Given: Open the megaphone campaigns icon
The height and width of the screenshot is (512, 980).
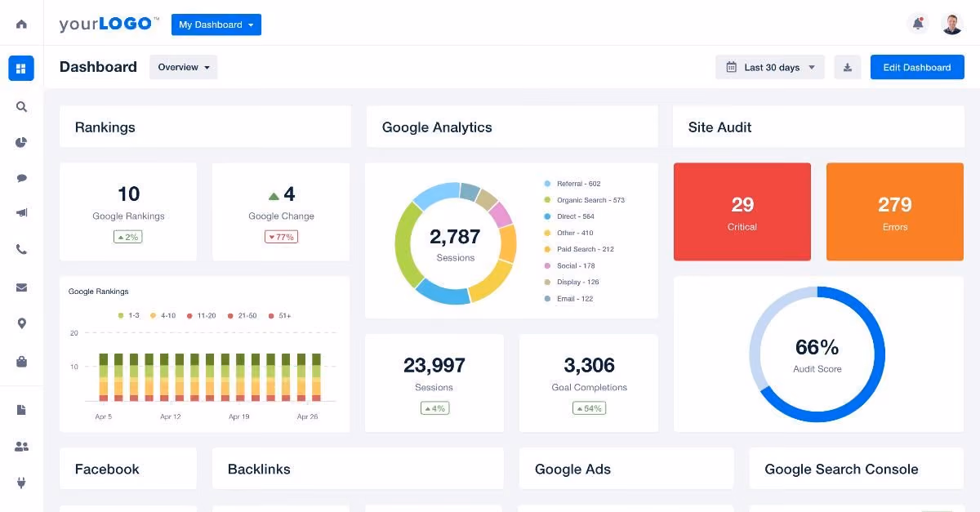Looking at the screenshot, I should click(21, 213).
